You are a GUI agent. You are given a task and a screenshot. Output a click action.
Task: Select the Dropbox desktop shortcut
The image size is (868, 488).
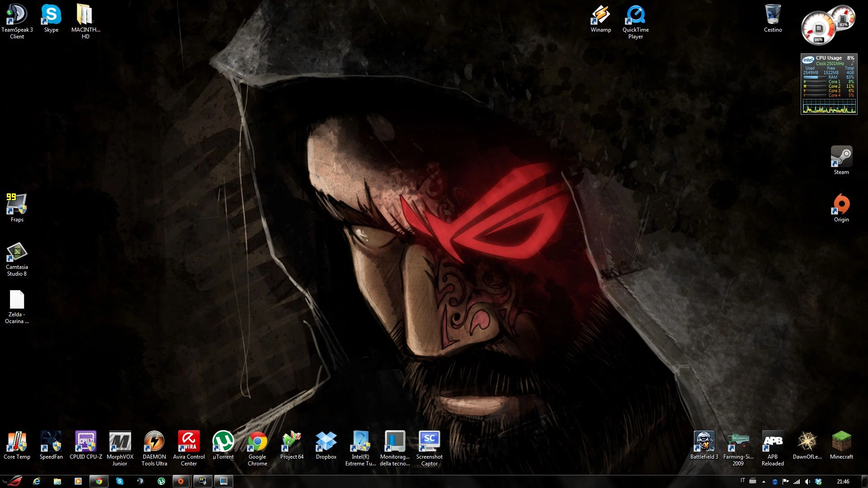[x=326, y=445]
